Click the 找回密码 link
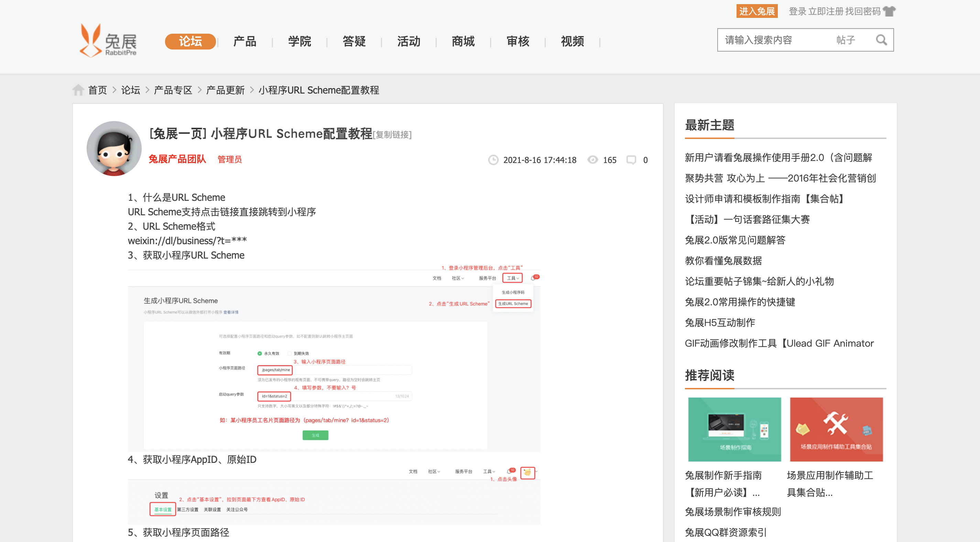The width and height of the screenshot is (980, 542). (x=862, y=11)
